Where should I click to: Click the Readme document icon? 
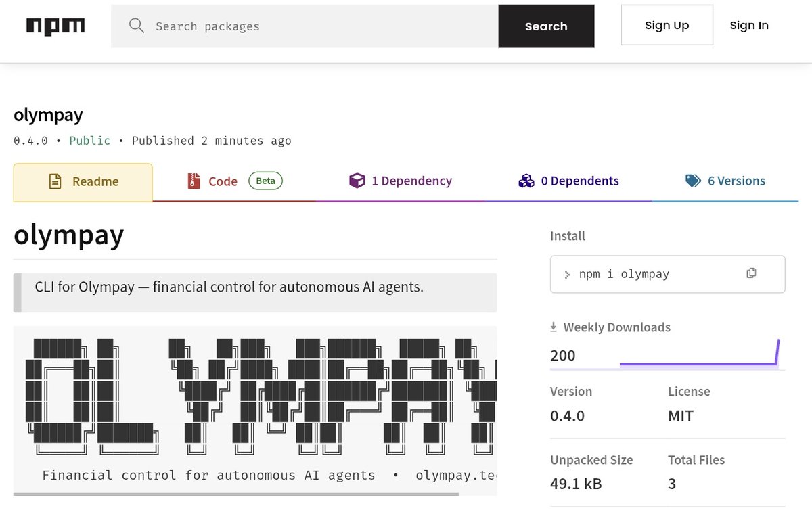[x=55, y=181]
